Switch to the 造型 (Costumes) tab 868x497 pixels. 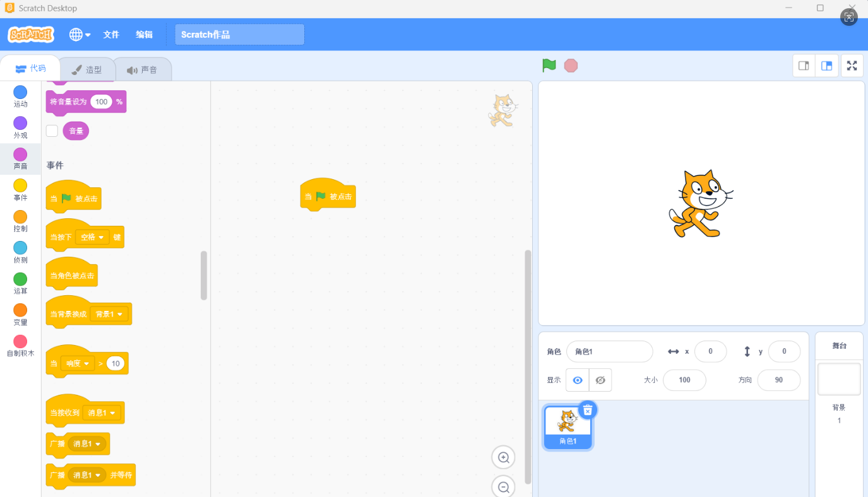[x=86, y=69]
